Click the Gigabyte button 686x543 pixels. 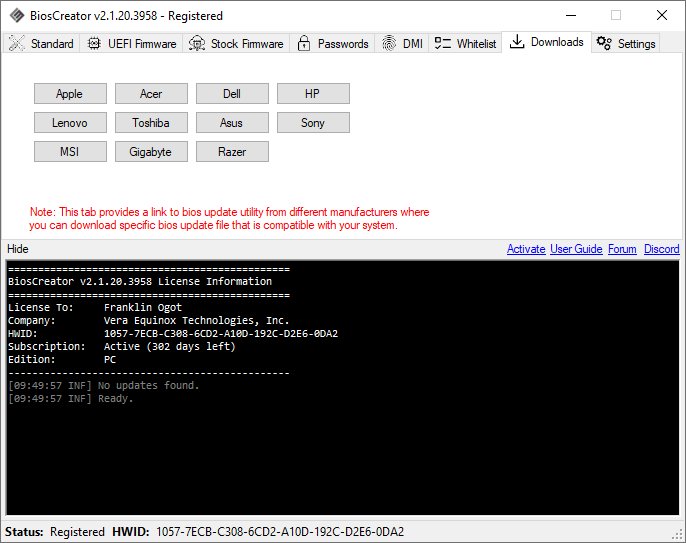(151, 151)
